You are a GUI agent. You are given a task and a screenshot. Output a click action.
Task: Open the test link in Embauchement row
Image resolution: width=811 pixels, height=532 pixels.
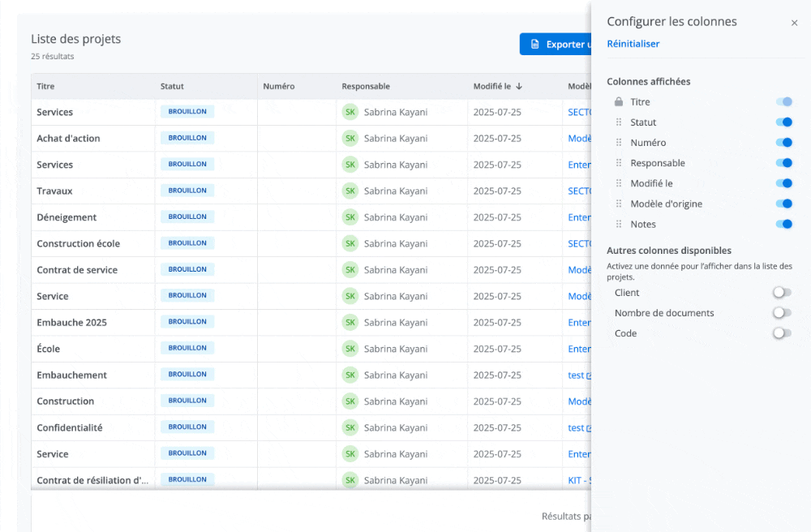(x=577, y=375)
